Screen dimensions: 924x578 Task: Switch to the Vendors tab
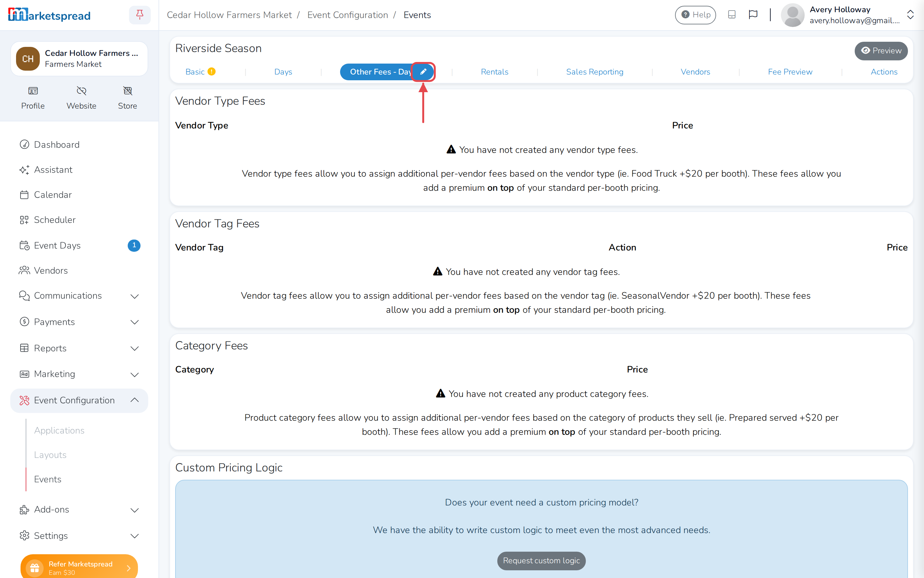pos(695,72)
